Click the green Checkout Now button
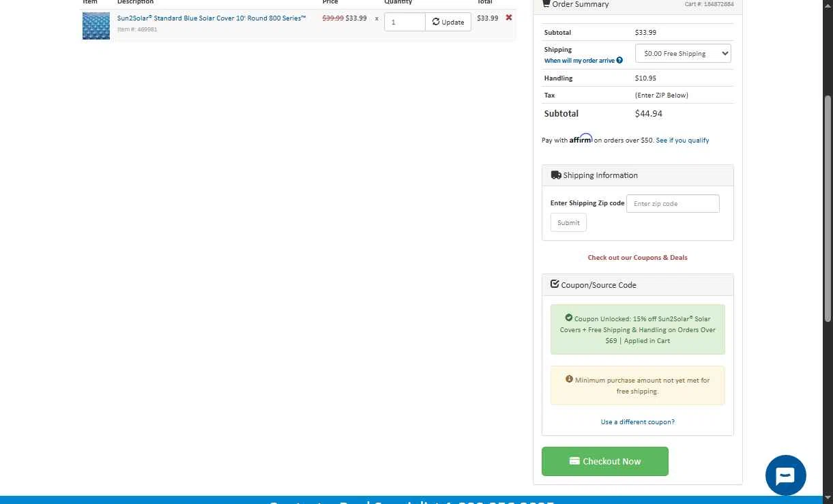 [x=604, y=461]
